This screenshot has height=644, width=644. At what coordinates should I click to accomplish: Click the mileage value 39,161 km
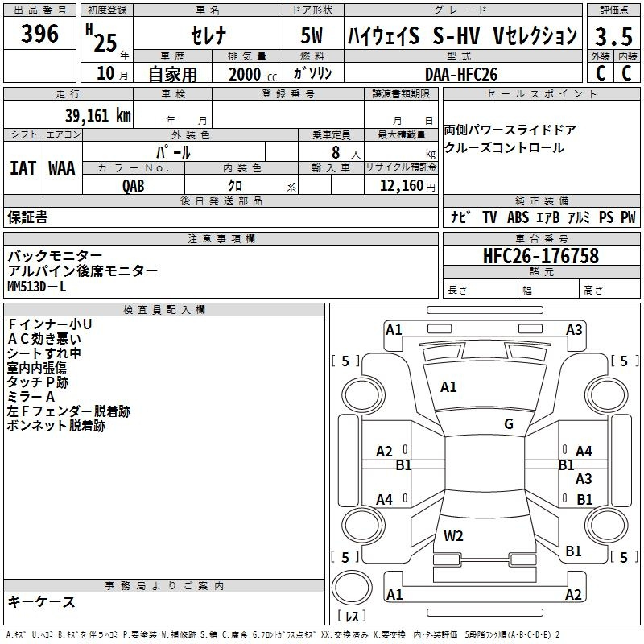(98, 116)
